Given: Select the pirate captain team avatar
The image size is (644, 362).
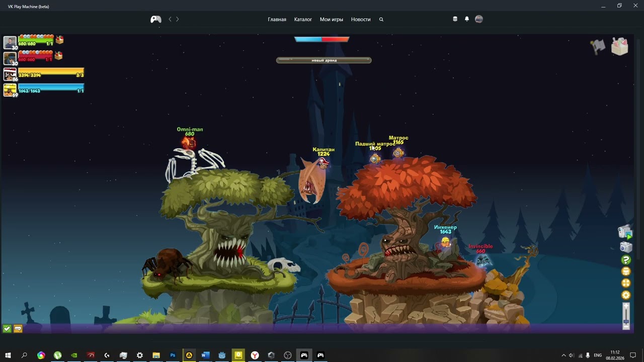Looking at the screenshot, I should [10, 74].
